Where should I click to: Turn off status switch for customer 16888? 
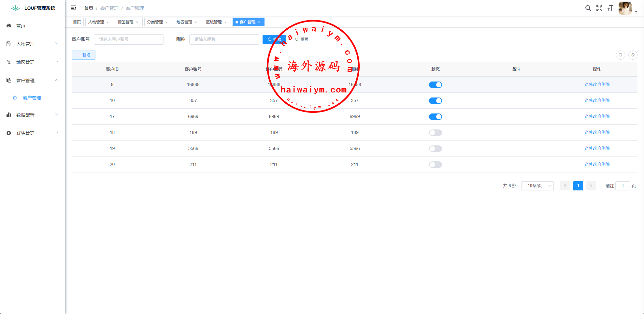pyautogui.click(x=435, y=85)
